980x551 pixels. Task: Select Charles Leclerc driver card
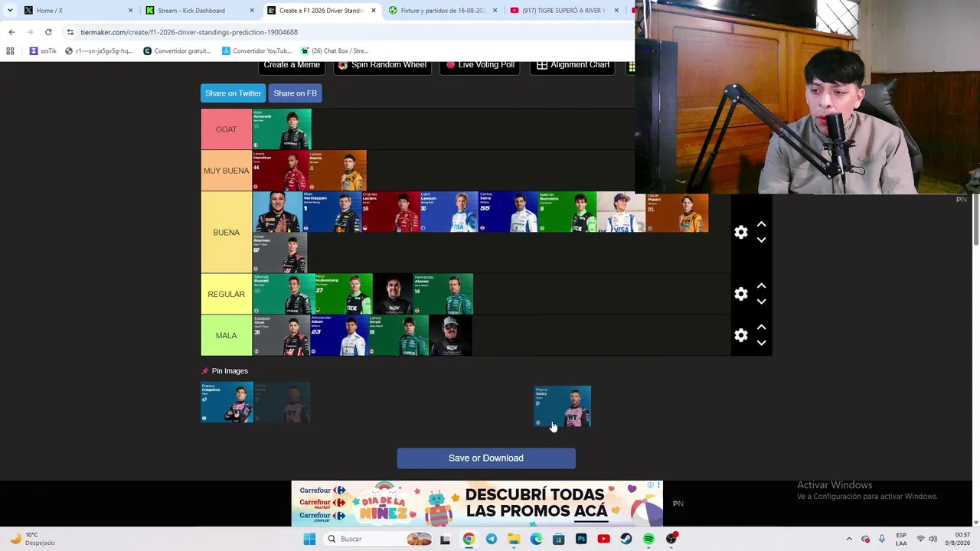tap(391, 212)
